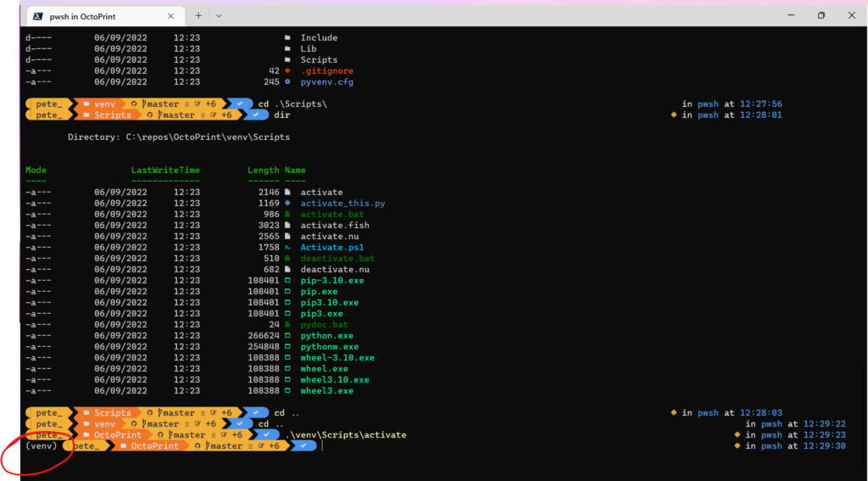The height and width of the screenshot is (481, 868).
Task: Click the exe icon beside pip3.exe
Action: (287, 314)
